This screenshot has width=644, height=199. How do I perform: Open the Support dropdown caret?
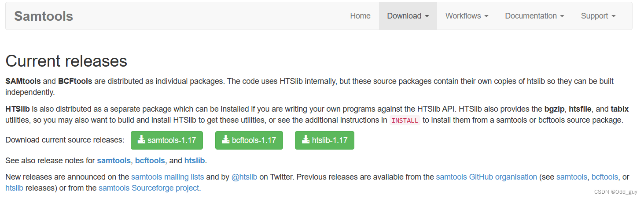click(x=613, y=16)
